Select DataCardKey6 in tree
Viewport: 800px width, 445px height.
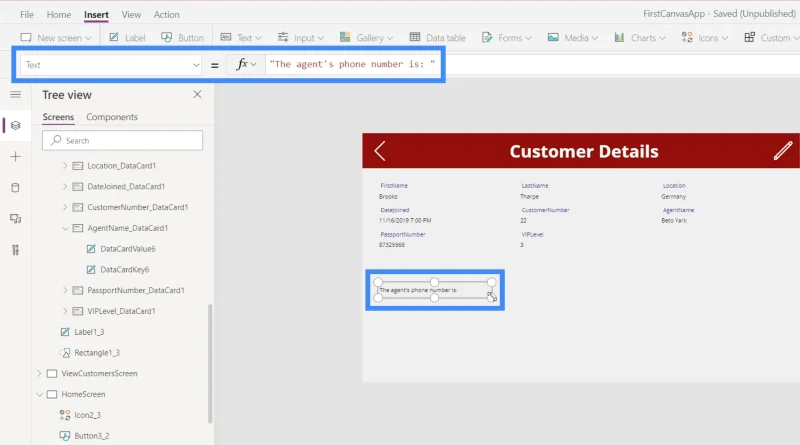(124, 269)
